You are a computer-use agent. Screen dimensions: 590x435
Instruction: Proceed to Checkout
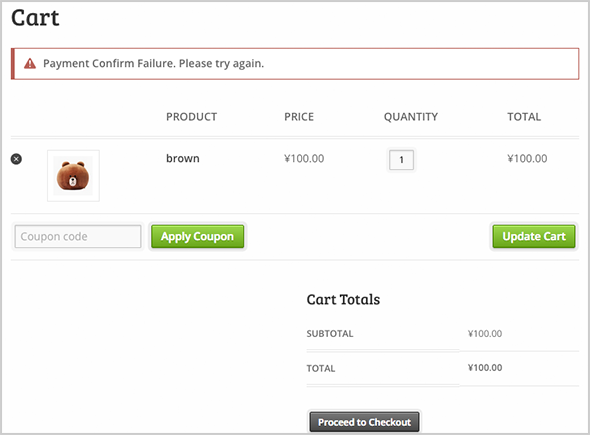point(364,422)
